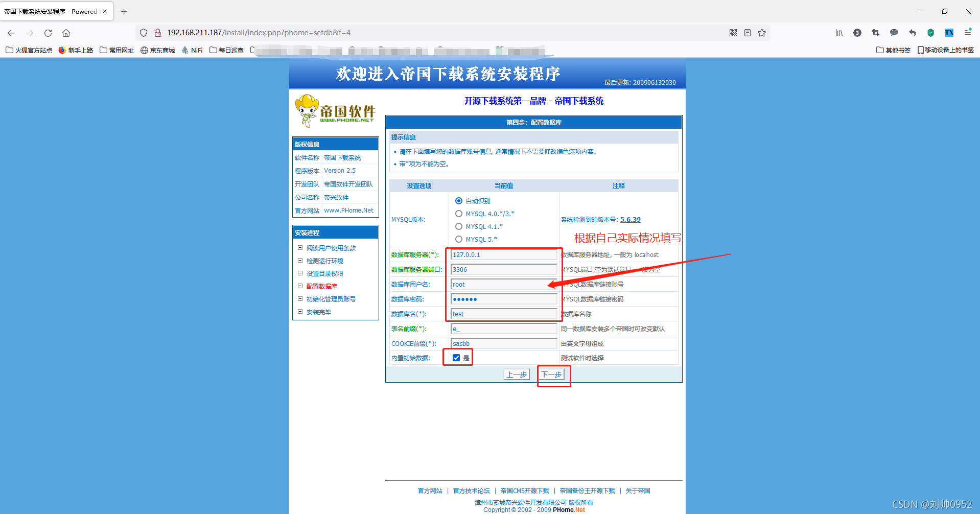Click 检测运行环境 step
The image size is (980, 514).
(325, 261)
